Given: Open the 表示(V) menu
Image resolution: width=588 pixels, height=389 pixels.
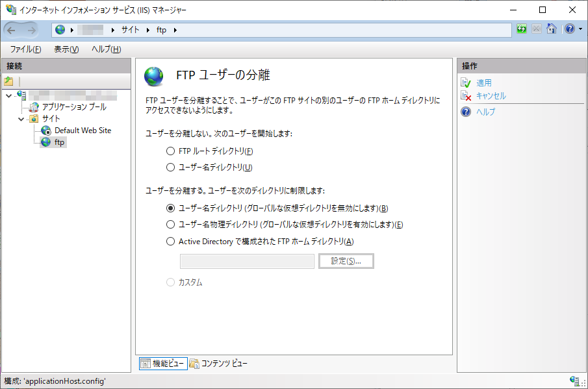Looking at the screenshot, I should (x=66, y=49).
